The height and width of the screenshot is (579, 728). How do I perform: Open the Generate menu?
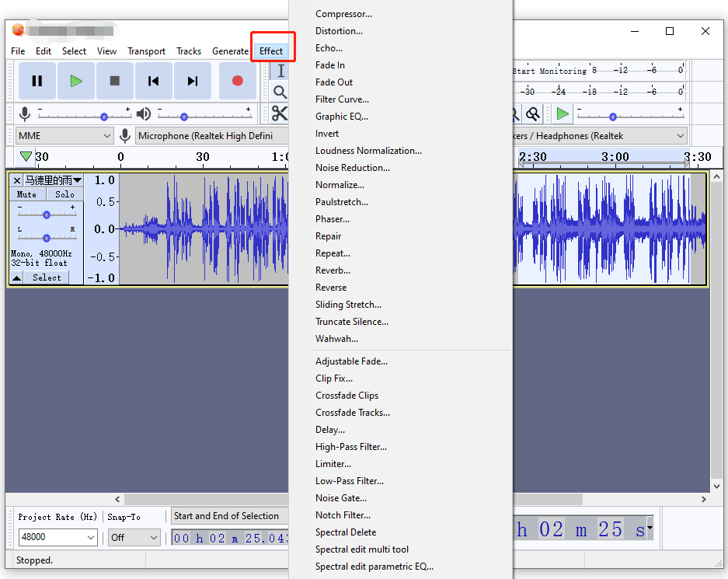point(230,51)
